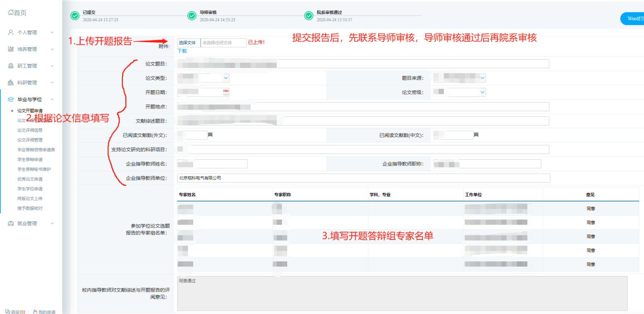Expand the 个人管理 menu chevron
This screenshot has width=644, height=314.
(x=52, y=32)
